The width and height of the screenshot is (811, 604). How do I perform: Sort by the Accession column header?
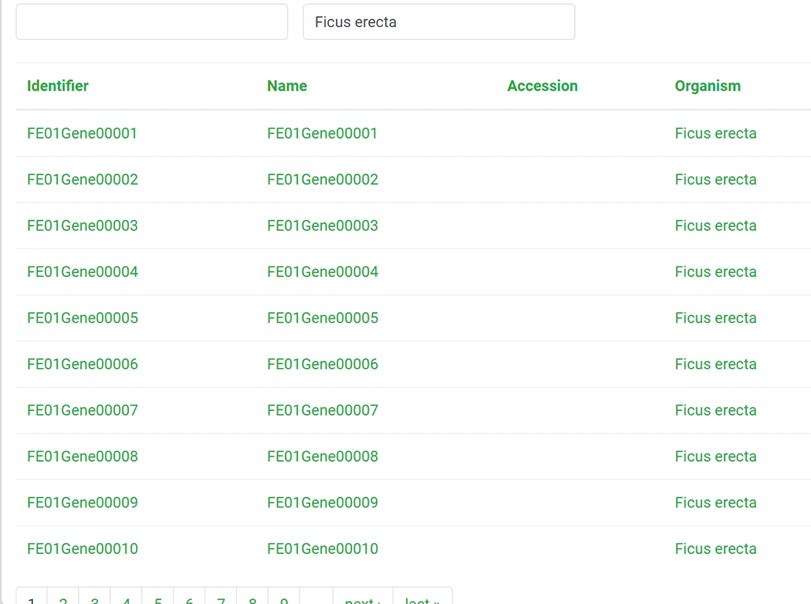pos(542,86)
